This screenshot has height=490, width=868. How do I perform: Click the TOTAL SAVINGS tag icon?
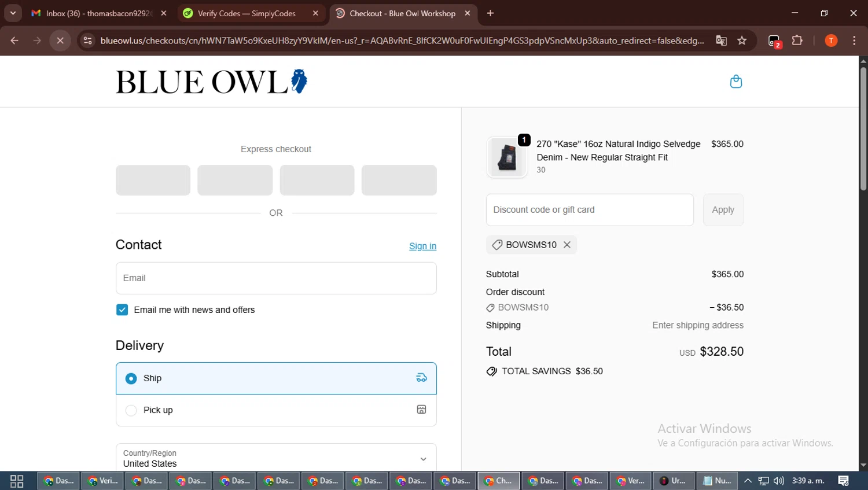coord(491,371)
